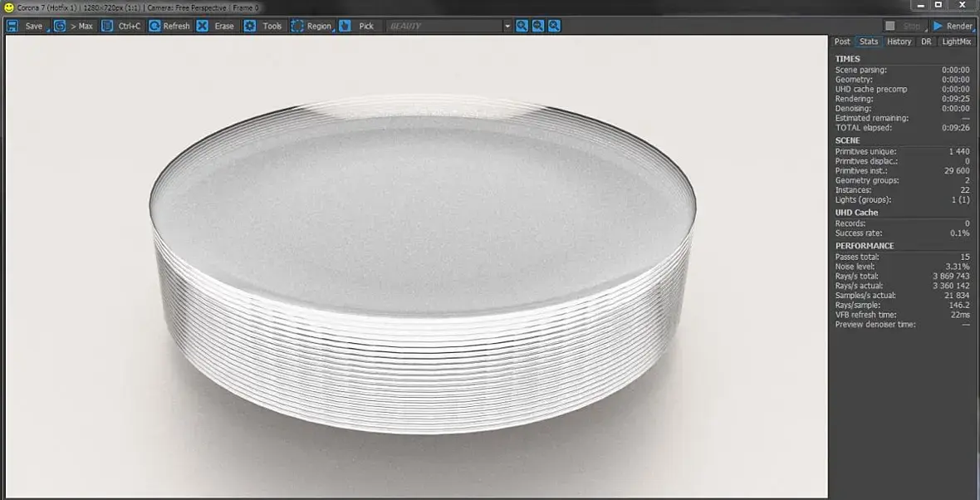Select the UHD cache precomp label
This screenshot has width=980, height=500.
pos(871,90)
